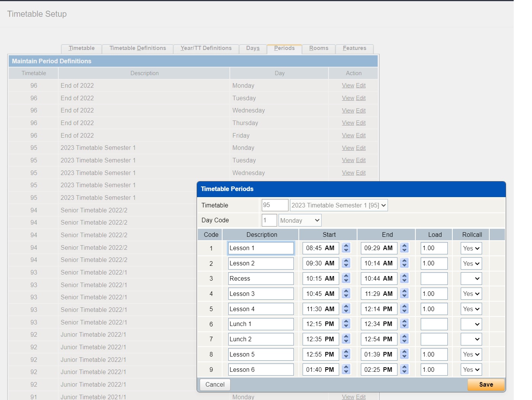The width and height of the screenshot is (532, 400).
Task: View the End of 2022 Monday periods
Action: coord(348,85)
